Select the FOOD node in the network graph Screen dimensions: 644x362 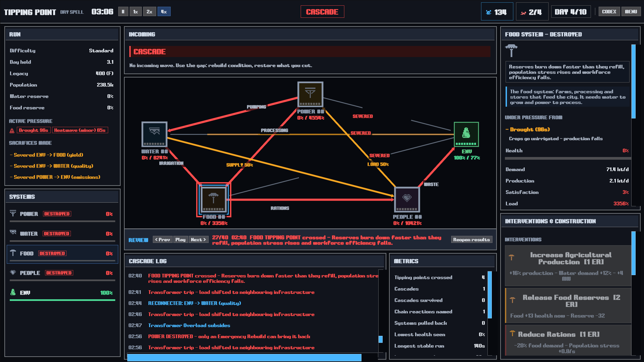click(x=213, y=200)
